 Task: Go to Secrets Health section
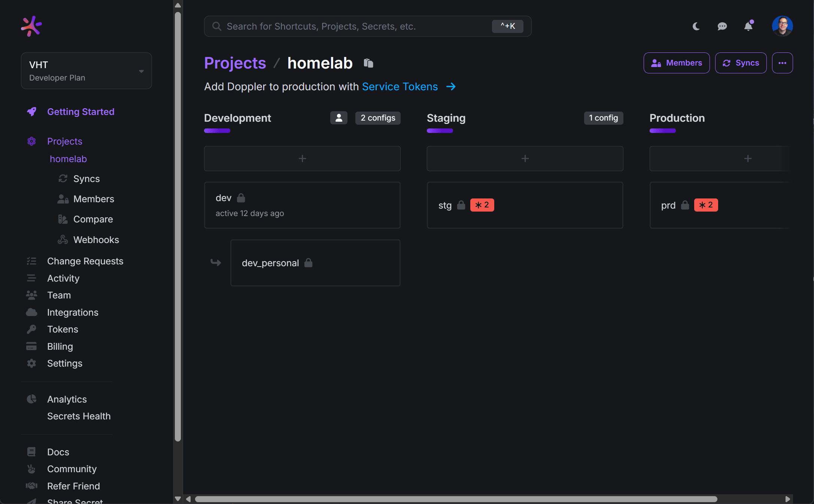click(x=79, y=416)
